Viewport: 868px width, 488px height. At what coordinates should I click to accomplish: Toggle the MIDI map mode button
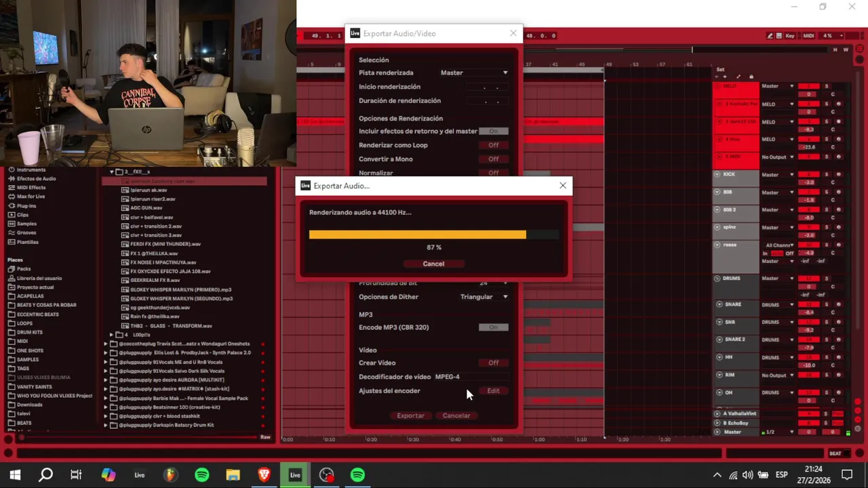click(808, 35)
